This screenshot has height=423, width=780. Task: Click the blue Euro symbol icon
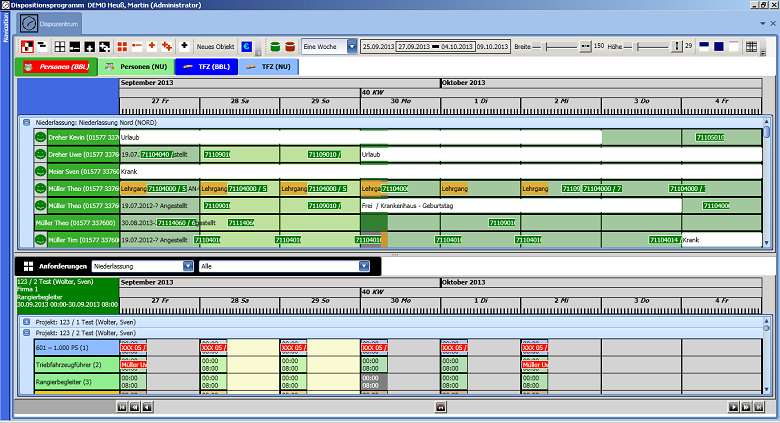tap(247, 47)
